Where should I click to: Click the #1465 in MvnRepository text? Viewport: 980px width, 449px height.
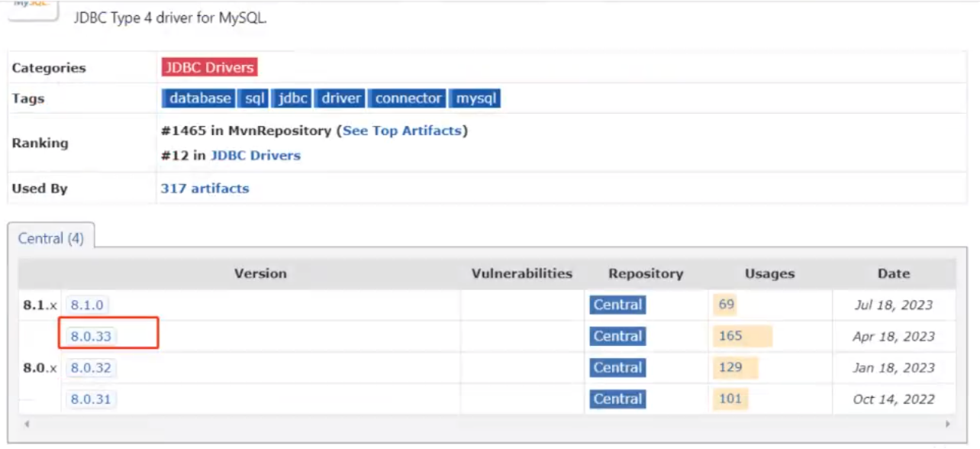(247, 131)
